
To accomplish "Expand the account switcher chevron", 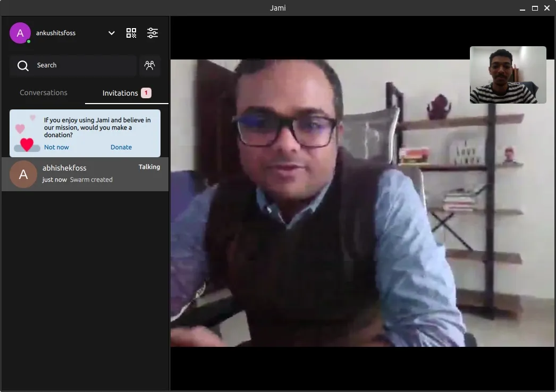I will [112, 33].
